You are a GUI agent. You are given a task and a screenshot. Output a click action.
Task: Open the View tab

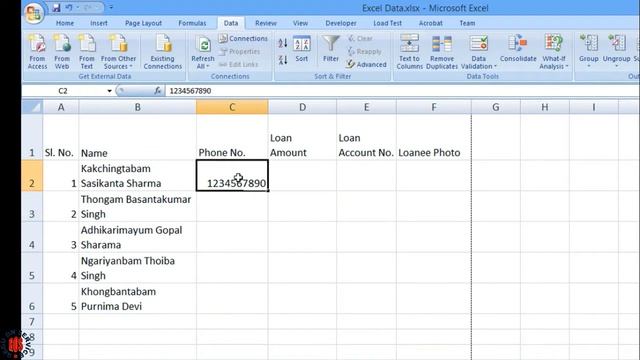click(x=300, y=23)
